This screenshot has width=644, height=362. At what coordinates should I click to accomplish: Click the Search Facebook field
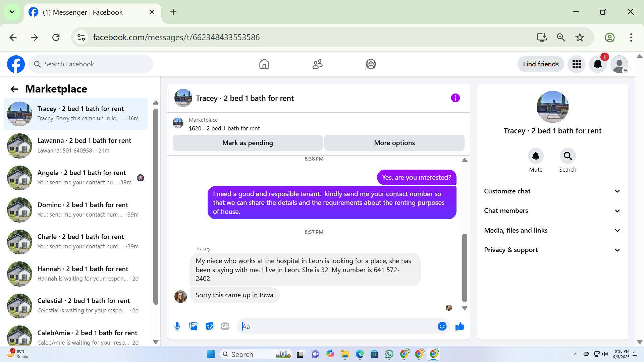[x=91, y=64]
